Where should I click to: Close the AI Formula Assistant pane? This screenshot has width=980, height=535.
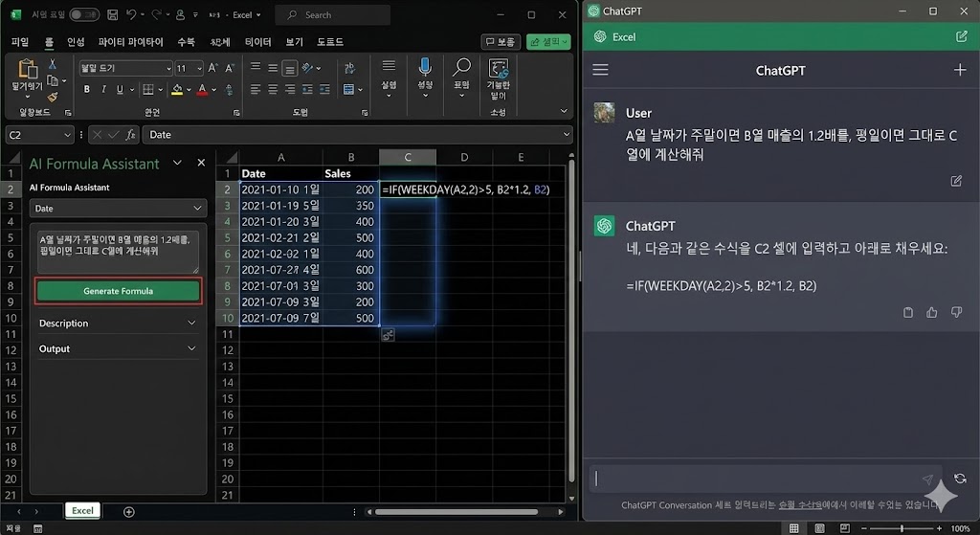201,163
